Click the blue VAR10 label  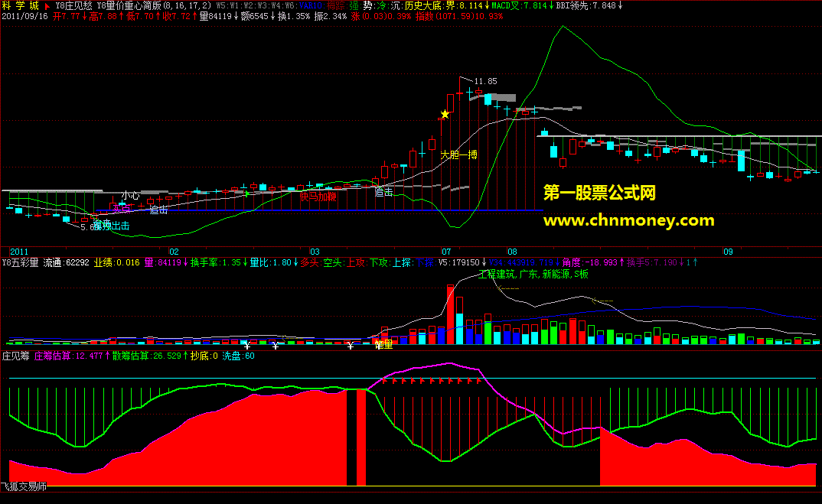(311, 6)
